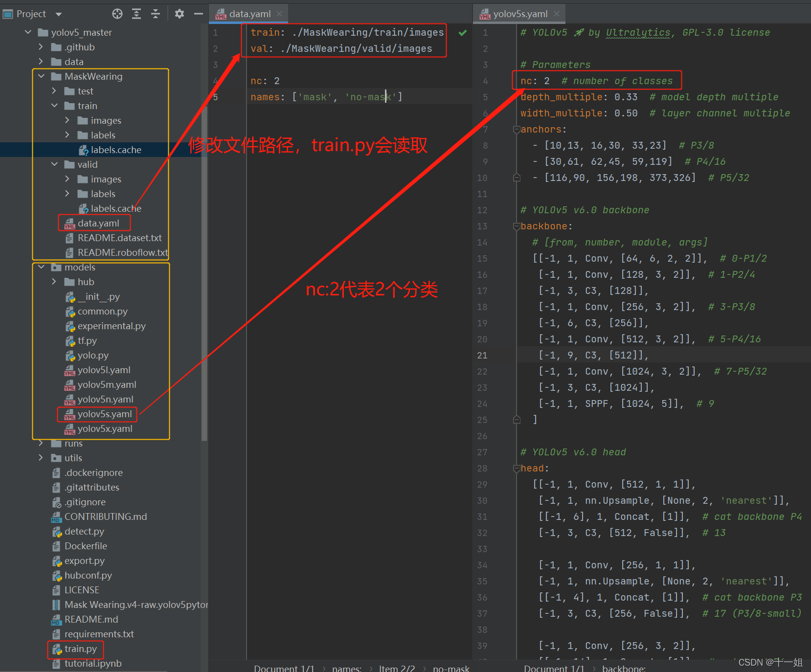The height and width of the screenshot is (672, 811).
Task: Click the Expand All toolbar icon
Action: click(136, 14)
